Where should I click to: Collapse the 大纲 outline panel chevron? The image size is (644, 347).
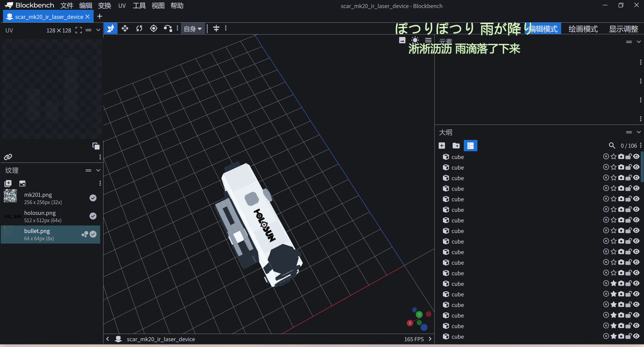point(639,132)
